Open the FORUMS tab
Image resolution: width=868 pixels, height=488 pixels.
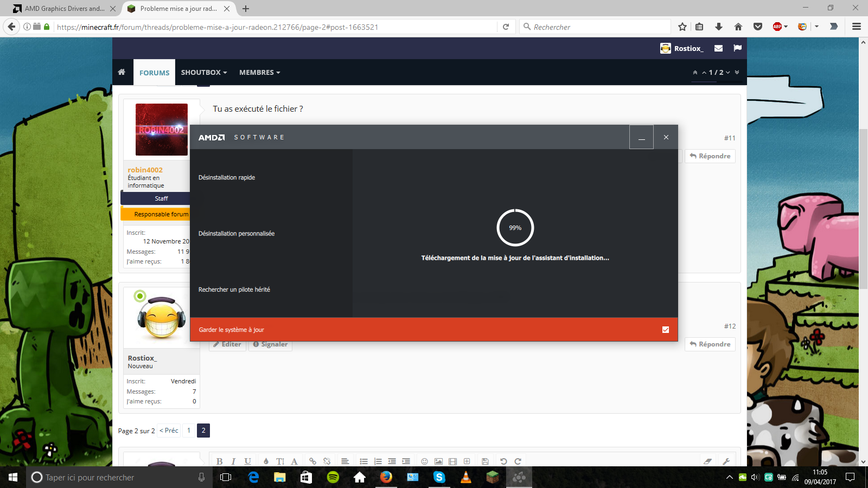(x=154, y=73)
